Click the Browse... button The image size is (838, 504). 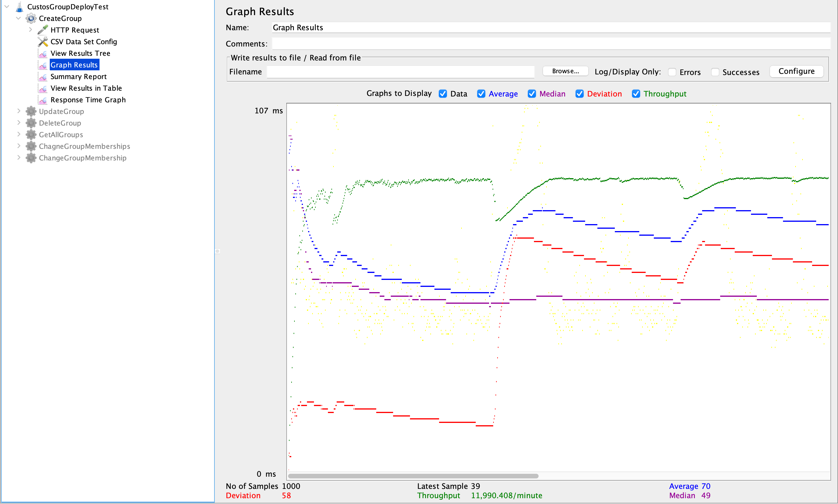click(565, 71)
